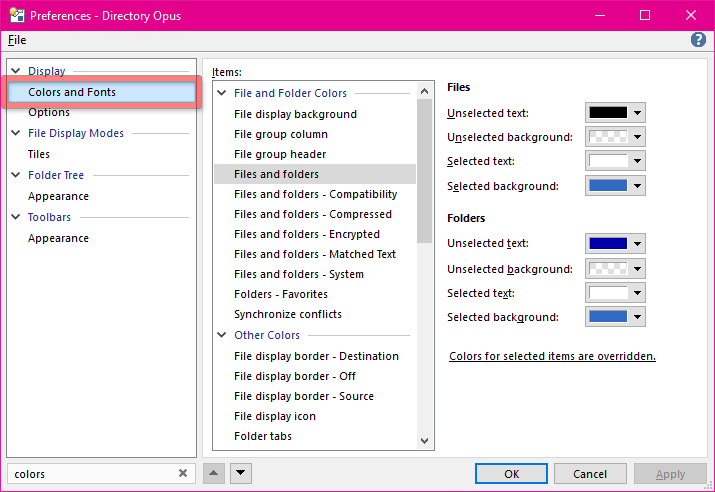Open Files Unselected background color dropdown

615,137
